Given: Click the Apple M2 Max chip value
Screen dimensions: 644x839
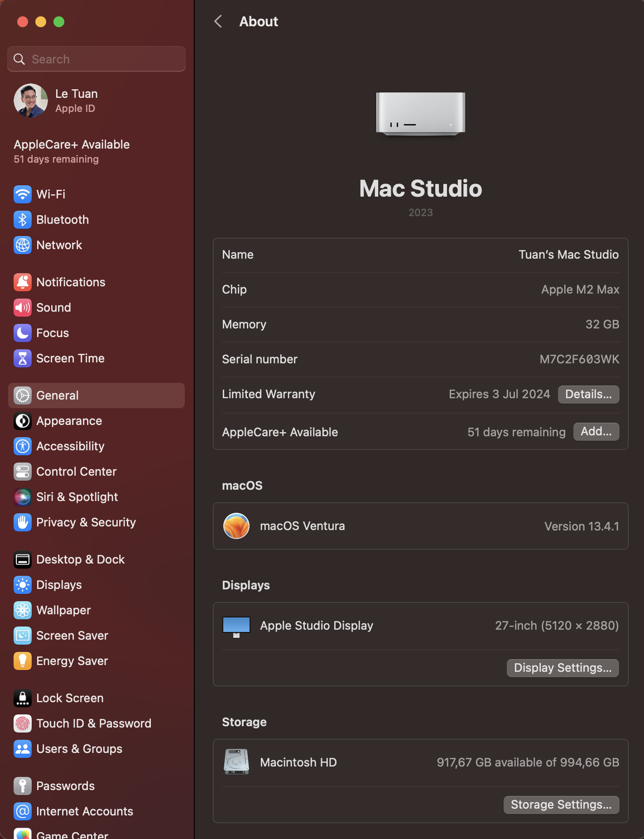Looking at the screenshot, I should [580, 289].
